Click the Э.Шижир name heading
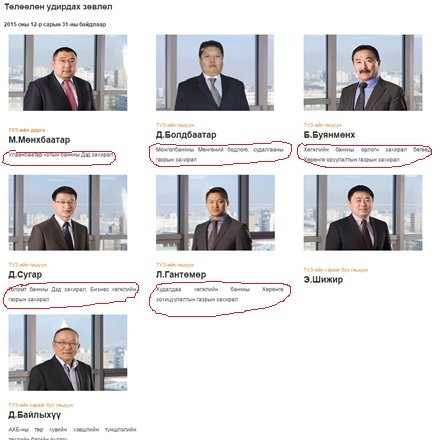Screen dimensions: 439x443 tap(323, 279)
